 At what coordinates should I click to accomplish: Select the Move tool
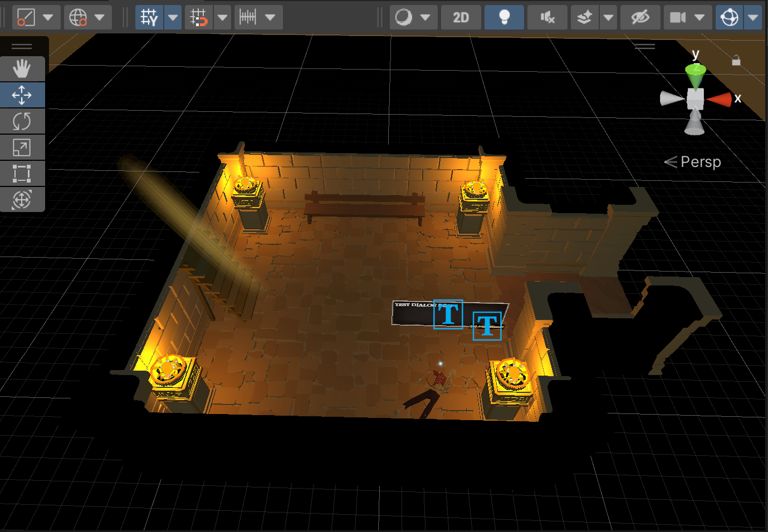click(x=22, y=95)
